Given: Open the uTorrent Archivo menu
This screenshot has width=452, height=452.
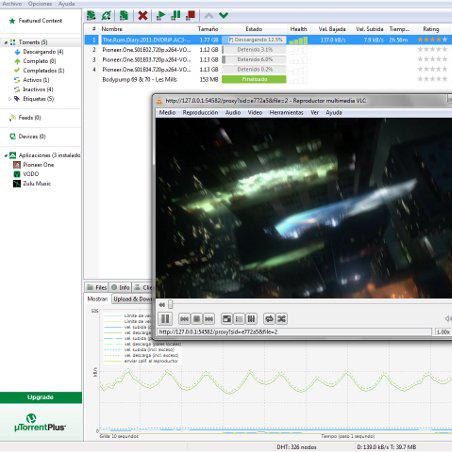Looking at the screenshot, I should (x=12, y=4).
